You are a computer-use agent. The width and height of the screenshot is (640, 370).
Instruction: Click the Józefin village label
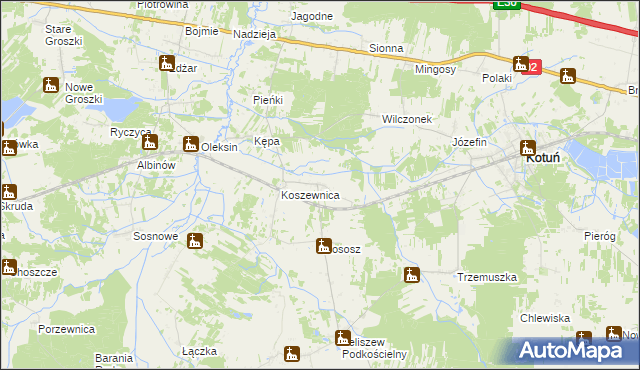(x=469, y=142)
